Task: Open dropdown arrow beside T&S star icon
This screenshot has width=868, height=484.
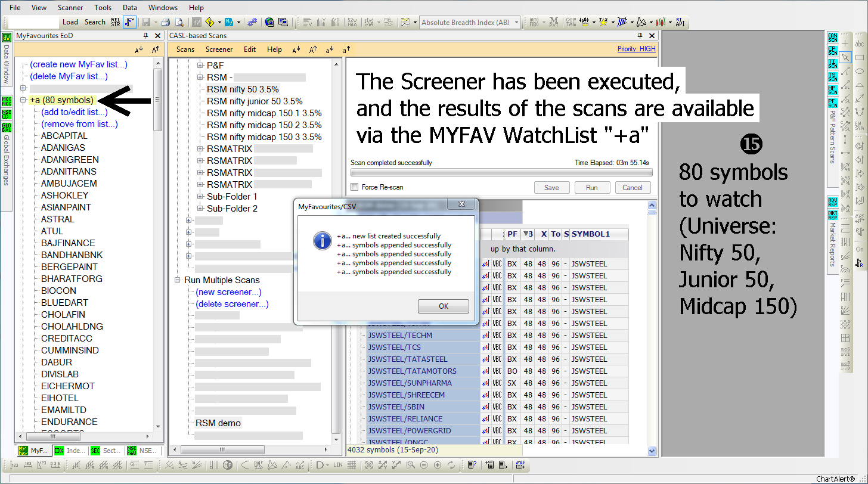Action: (613, 22)
